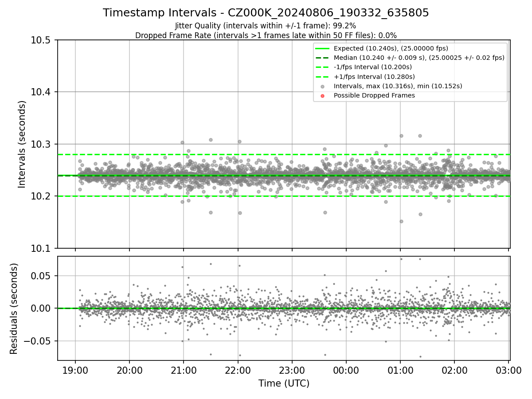Click the red dot marker for Possible Dropped Frames
Screen dimensions: 532x399
(x=323, y=96)
